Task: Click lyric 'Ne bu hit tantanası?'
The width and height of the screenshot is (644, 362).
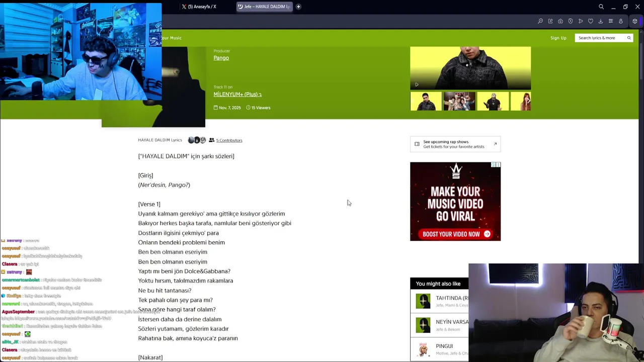Action: tap(165, 291)
